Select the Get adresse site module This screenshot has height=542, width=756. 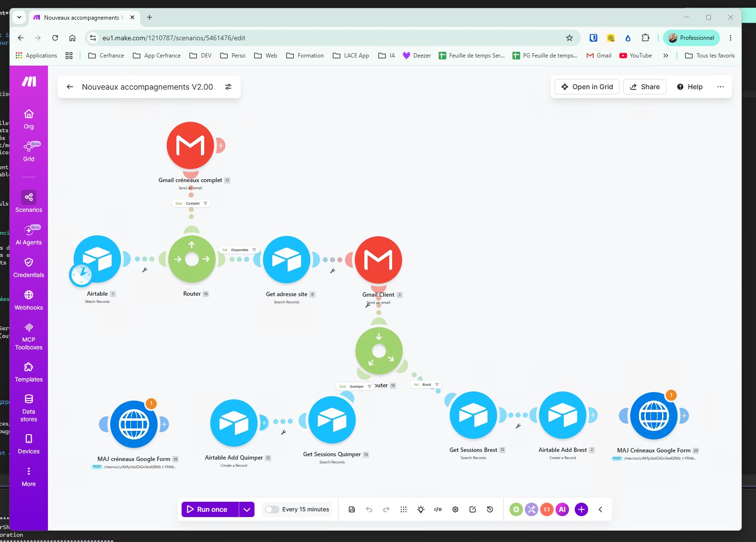287,260
